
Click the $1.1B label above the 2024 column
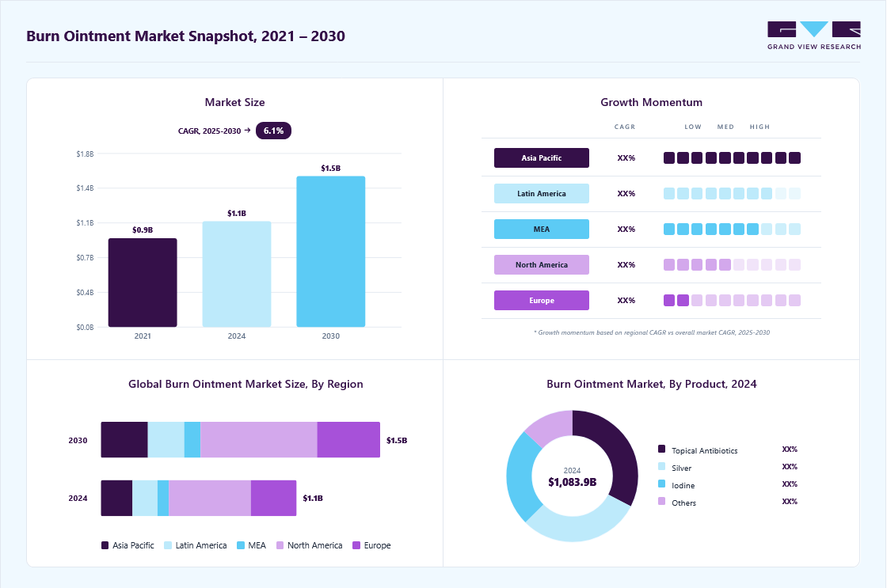coord(237,213)
